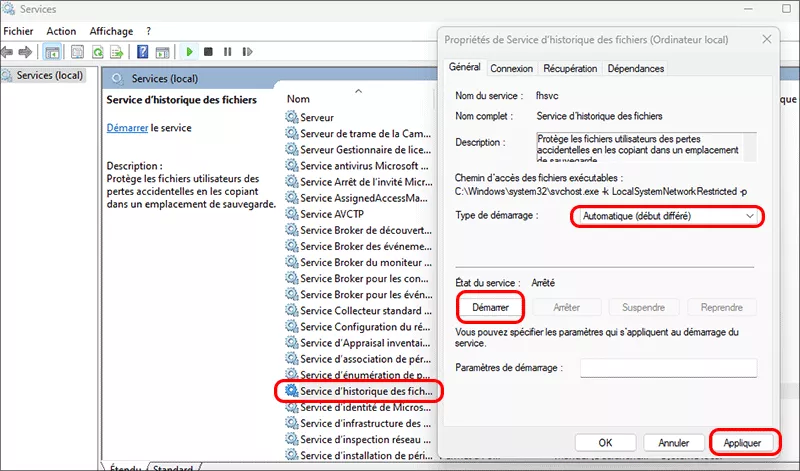Click the Démarrer le service link
The image size is (800, 471).
tap(127, 128)
